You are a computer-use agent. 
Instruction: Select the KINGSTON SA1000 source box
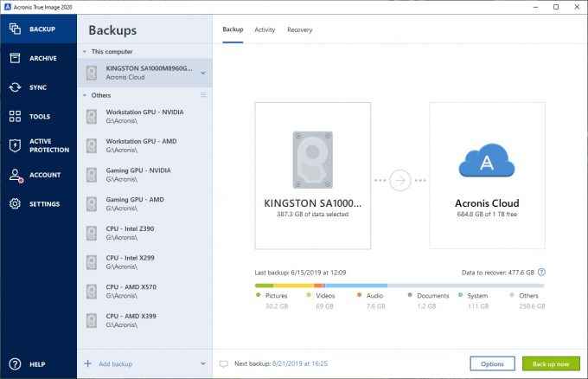[x=313, y=176]
